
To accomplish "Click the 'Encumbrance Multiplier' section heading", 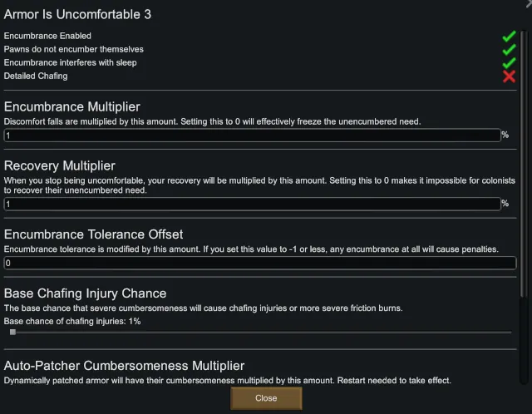I will point(72,106).
